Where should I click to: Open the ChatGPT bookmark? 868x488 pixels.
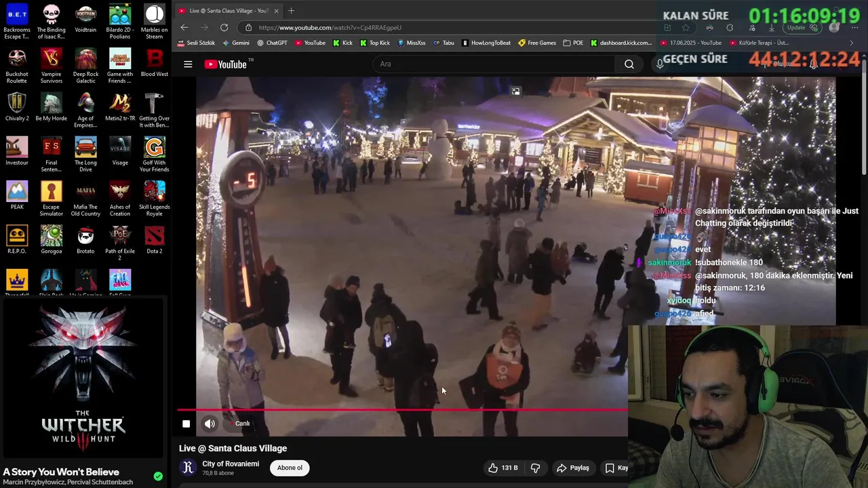pyautogui.click(x=272, y=43)
